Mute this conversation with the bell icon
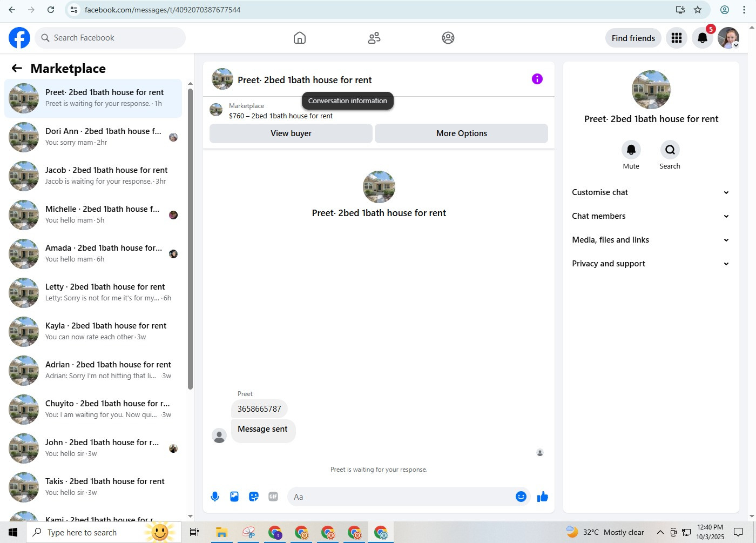The height and width of the screenshot is (543, 756). click(631, 150)
